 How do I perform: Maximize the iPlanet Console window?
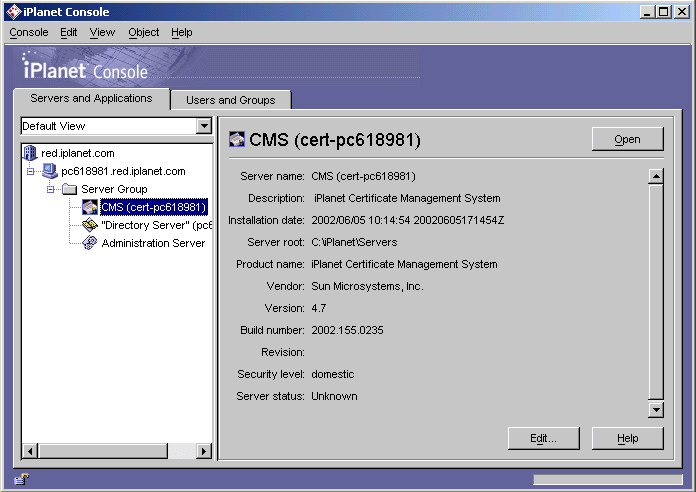pos(664,12)
